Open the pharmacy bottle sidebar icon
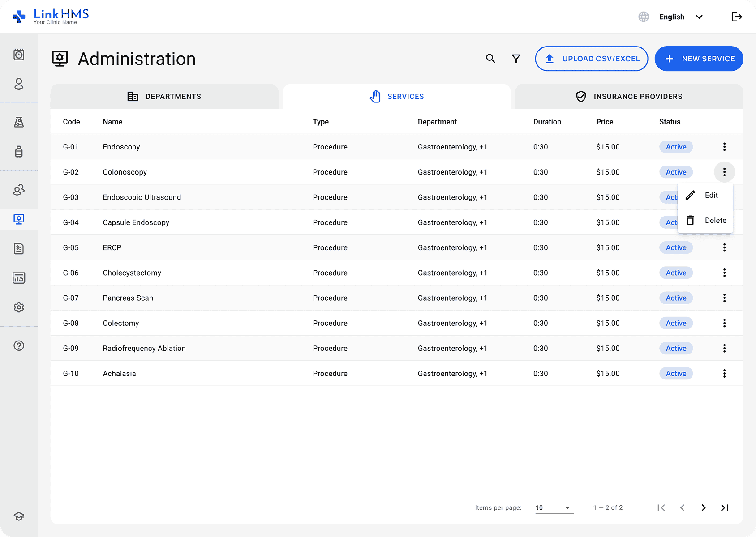Screen dimensions: 756x537 point(19,151)
